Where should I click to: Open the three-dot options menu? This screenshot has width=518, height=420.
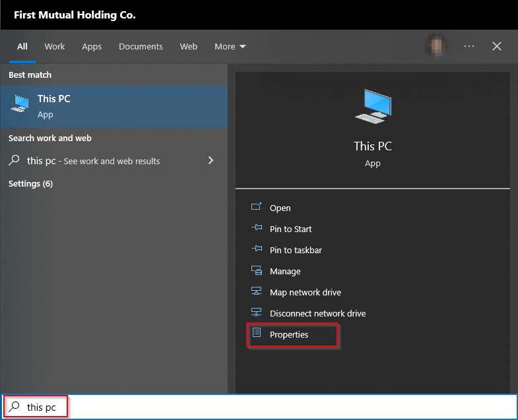pyautogui.click(x=469, y=46)
